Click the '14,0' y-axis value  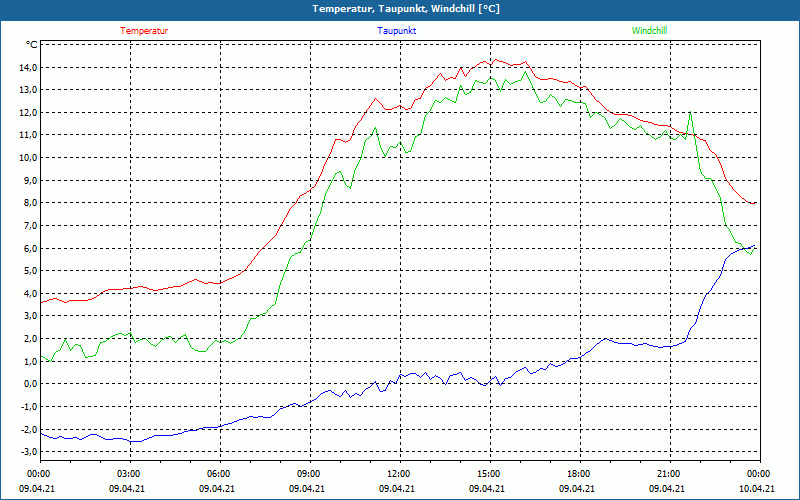pyautogui.click(x=28, y=67)
